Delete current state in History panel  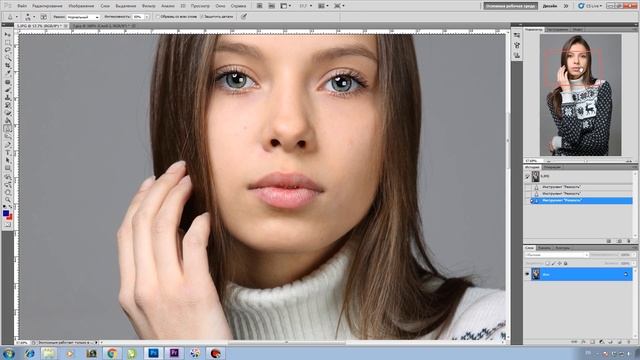(x=629, y=241)
